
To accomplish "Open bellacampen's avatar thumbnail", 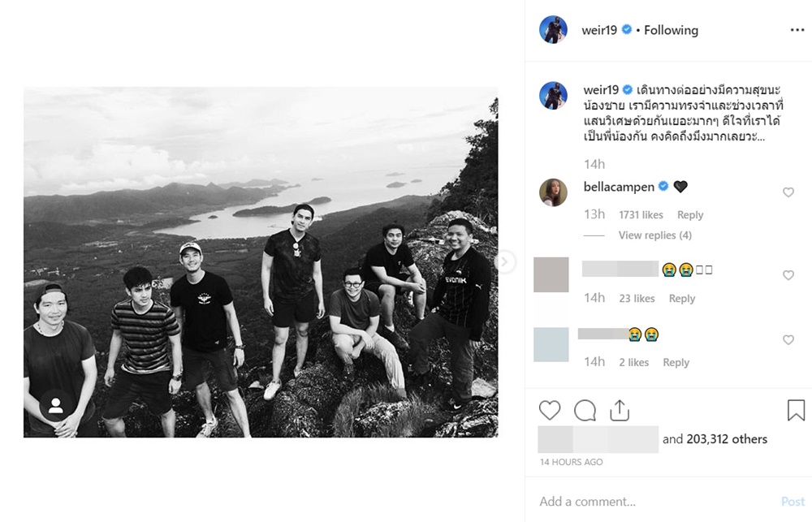I will [553, 192].
